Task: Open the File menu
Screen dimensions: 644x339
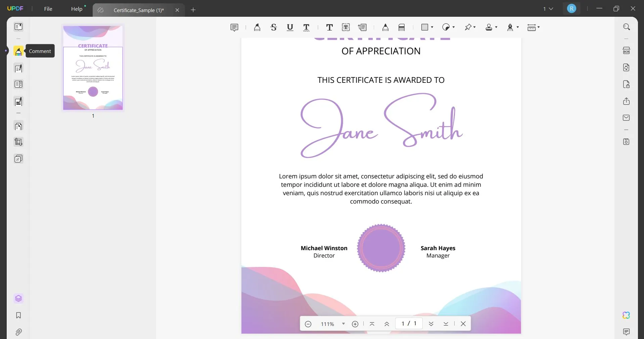Action: coord(48,9)
